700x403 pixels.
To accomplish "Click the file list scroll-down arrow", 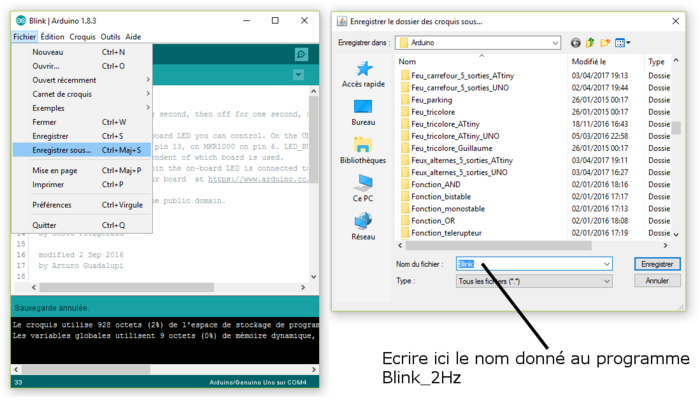I will point(676,234).
